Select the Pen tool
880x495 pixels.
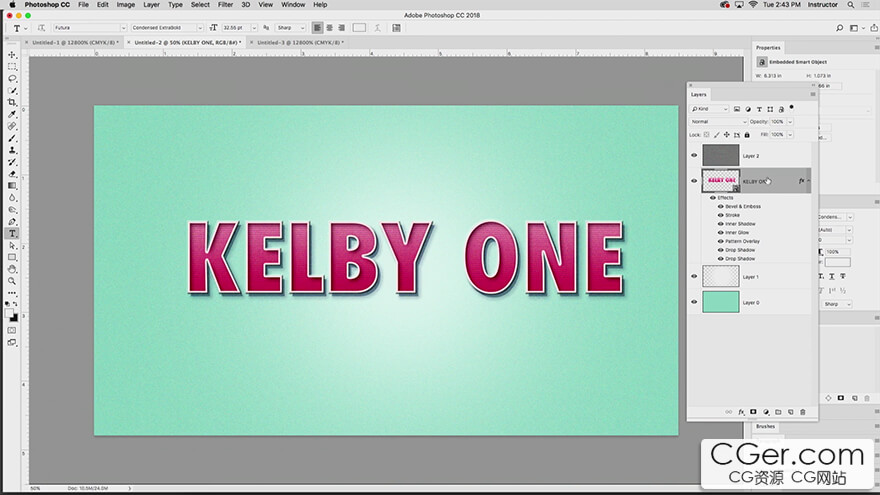[x=12, y=222]
